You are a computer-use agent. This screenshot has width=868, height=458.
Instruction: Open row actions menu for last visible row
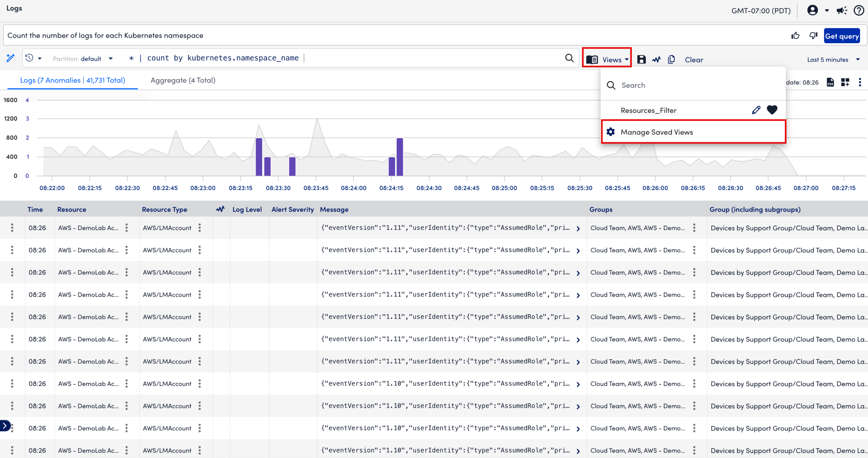pos(12,450)
